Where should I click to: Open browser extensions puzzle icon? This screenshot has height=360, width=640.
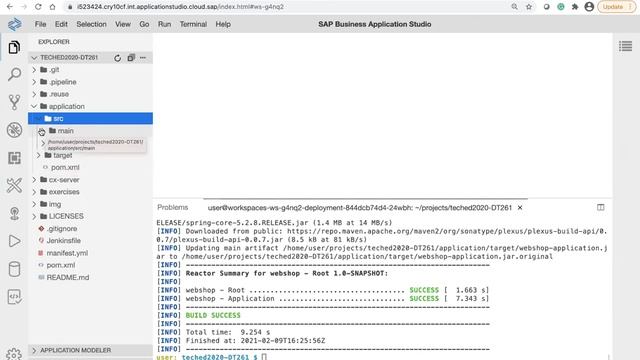click(x=575, y=7)
